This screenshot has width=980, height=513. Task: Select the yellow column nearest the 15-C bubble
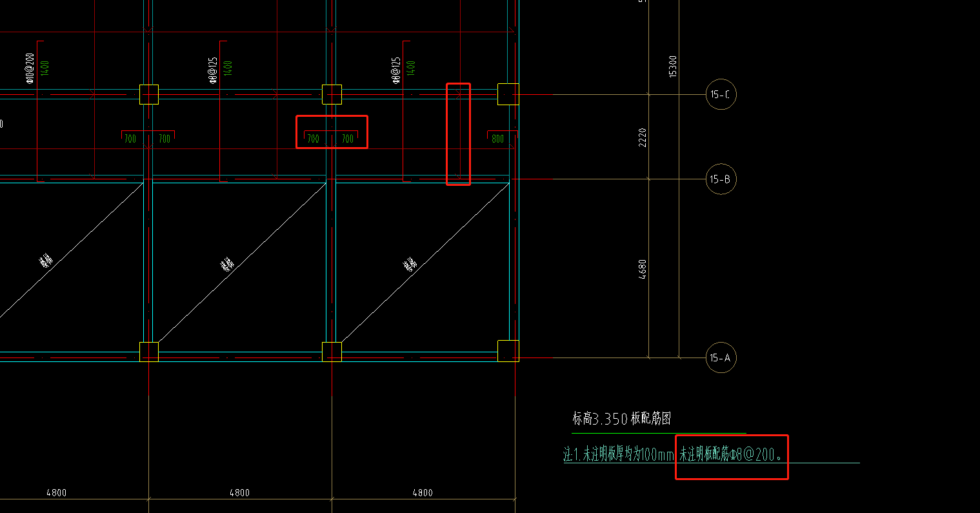point(508,94)
